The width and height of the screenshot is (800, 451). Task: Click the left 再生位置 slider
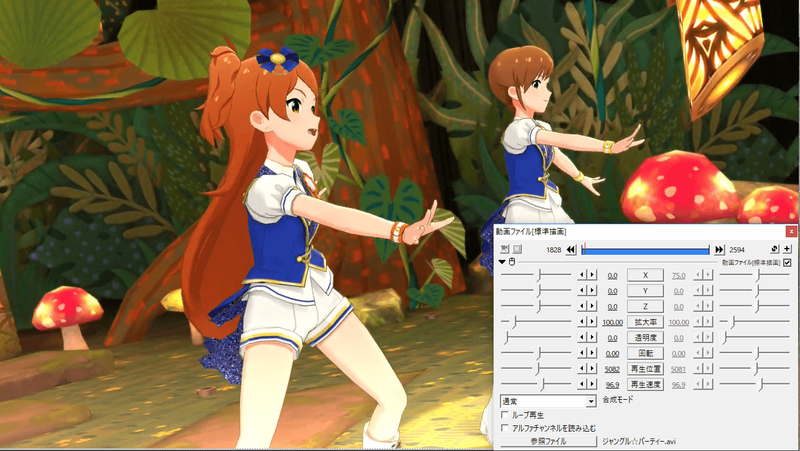(536, 368)
